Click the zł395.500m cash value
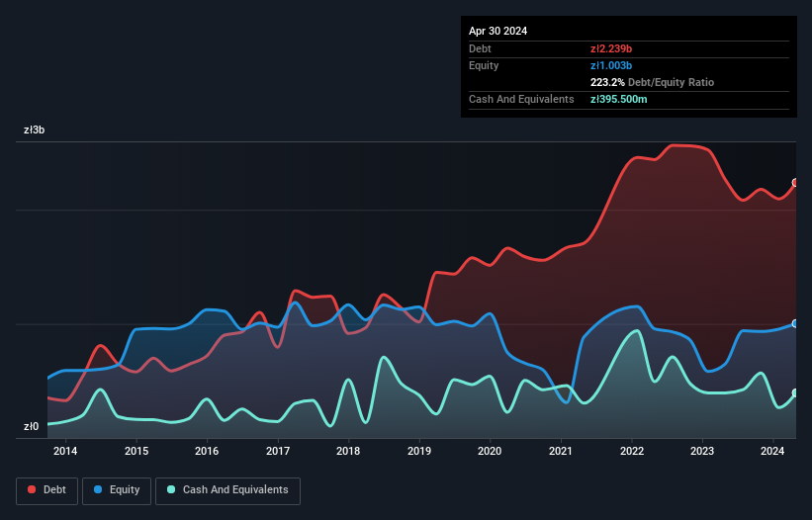Screen dimensions: 812x520 pyautogui.click(x=618, y=99)
